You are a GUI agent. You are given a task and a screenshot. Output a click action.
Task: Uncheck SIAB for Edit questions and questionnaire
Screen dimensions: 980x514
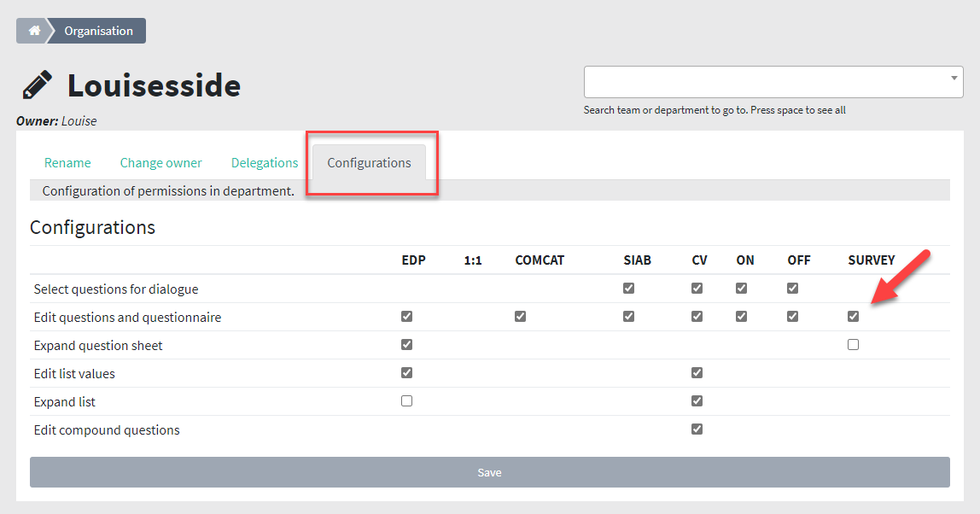[629, 317]
